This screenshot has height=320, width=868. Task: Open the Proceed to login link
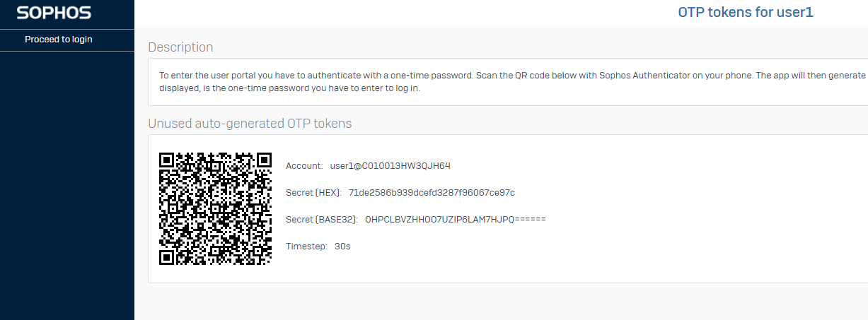(59, 40)
